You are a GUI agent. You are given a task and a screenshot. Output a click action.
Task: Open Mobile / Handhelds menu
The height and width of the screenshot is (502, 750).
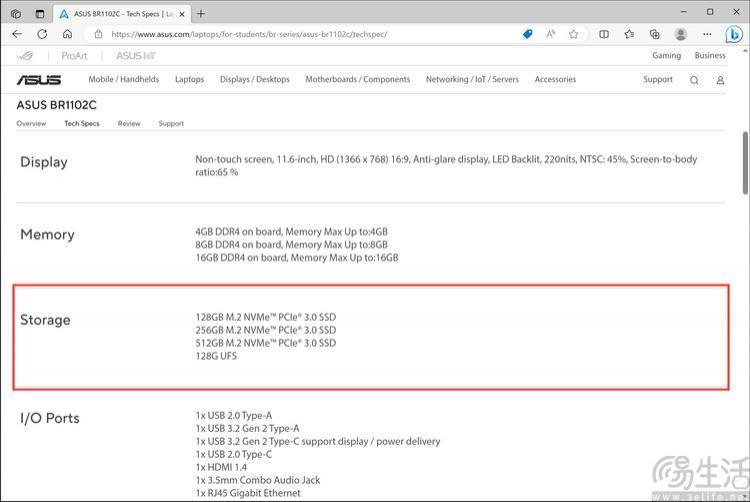[x=123, y=79]
